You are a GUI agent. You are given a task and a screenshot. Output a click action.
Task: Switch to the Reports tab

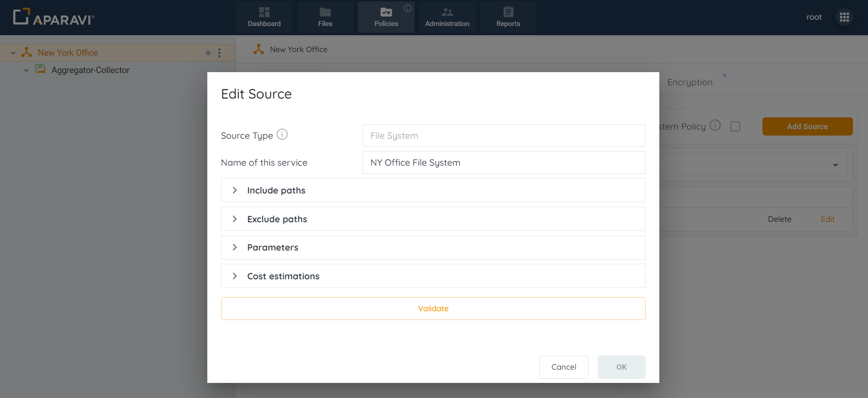tap(508, 17)
